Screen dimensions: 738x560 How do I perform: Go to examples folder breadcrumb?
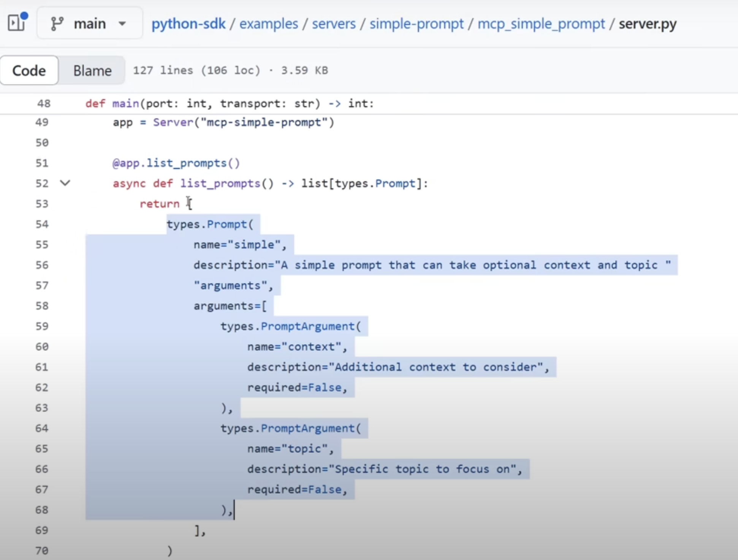click(x=269, y=24)
